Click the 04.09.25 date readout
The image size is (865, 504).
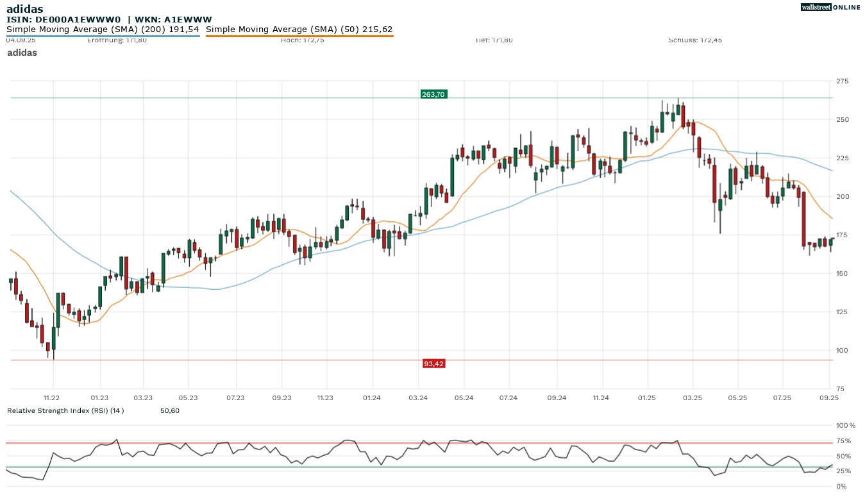[19, 40]
